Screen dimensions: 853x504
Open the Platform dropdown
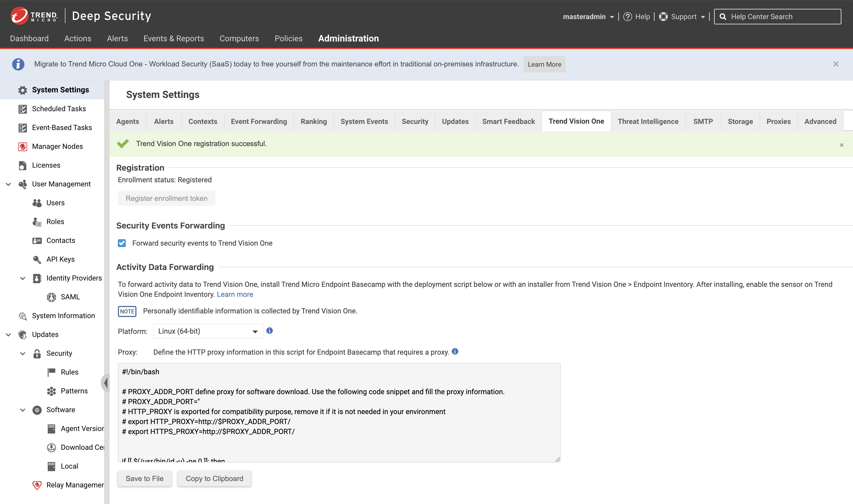pyautogui.click(x=208, y=331)
